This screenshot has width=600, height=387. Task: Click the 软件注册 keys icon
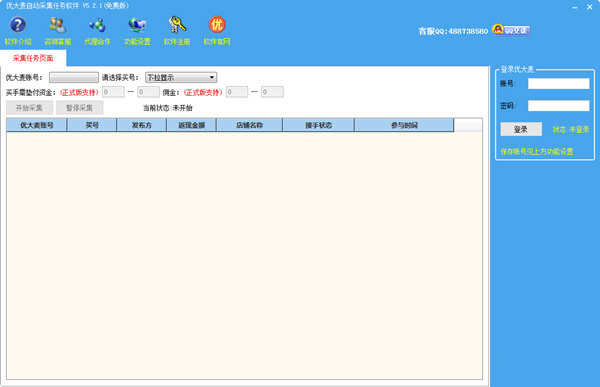tap(177, 25)
